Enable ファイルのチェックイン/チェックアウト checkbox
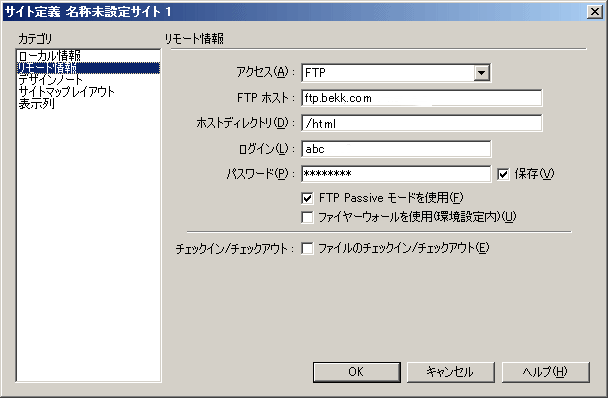Image resolution: width=608 pixels, height=398 pixels. tap(307, 248)
